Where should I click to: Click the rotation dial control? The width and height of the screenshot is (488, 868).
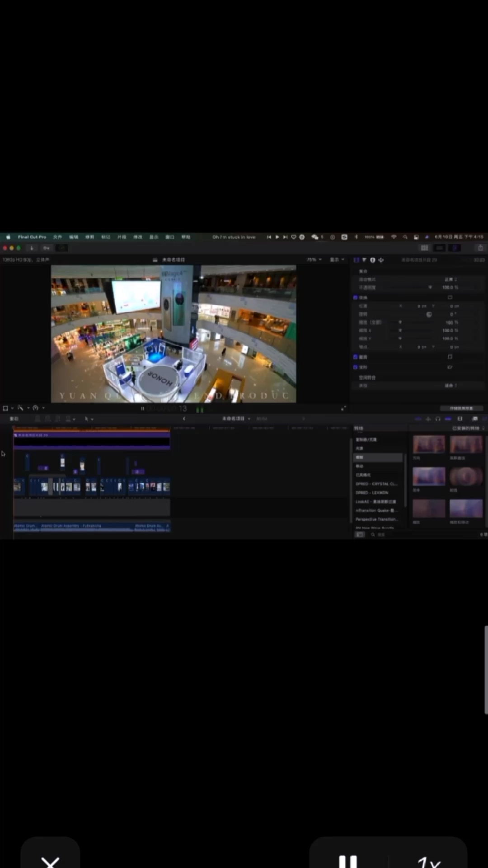[429, 314]
